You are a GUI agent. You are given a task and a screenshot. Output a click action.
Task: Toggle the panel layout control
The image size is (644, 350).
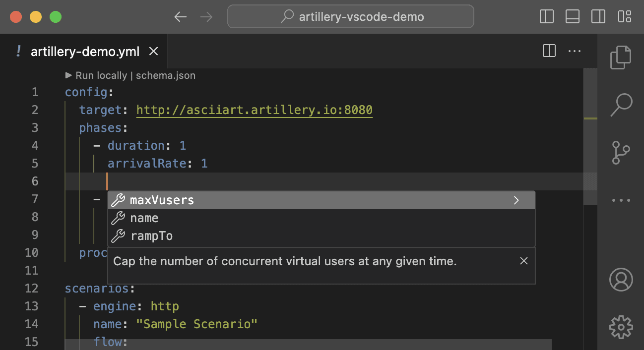572,16
